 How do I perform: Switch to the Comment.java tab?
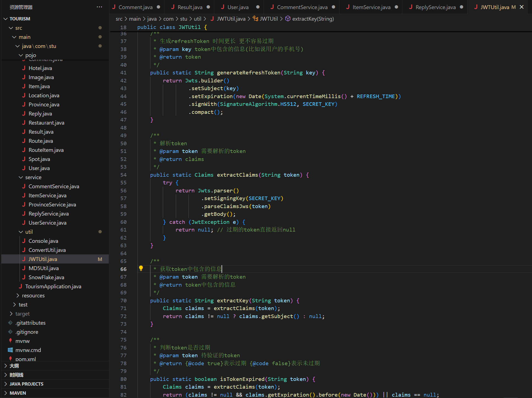[137, 7]
